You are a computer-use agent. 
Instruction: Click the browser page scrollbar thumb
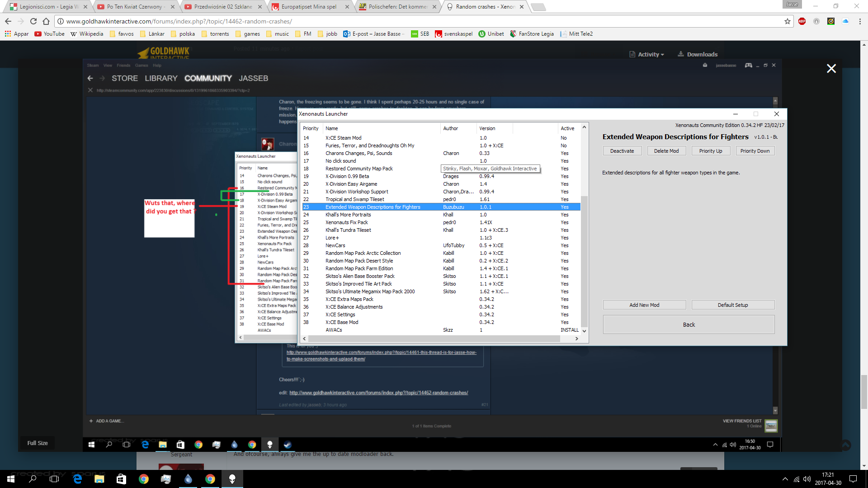(864, 391)
